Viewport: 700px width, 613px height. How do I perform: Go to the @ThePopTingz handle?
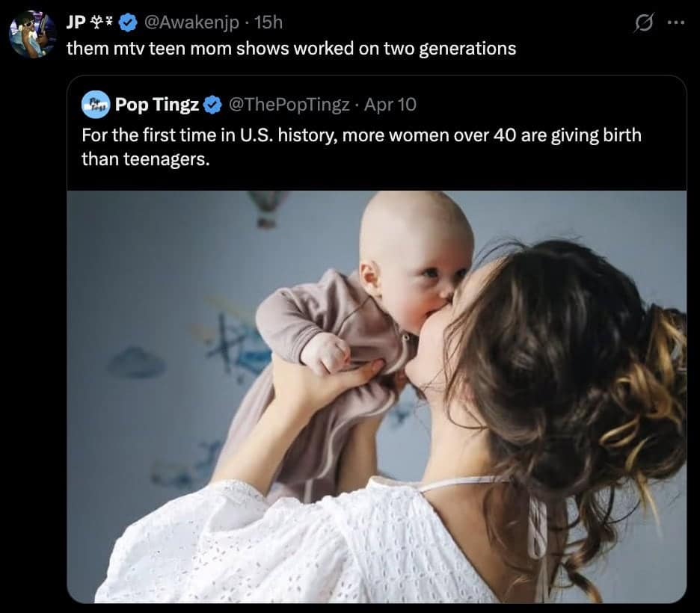click(288, 105)
